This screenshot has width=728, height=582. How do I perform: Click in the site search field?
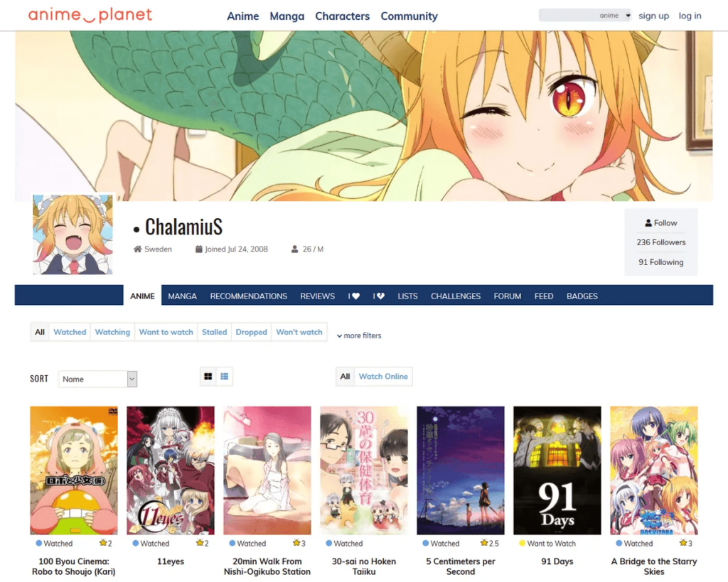click(x=568, y=16)
